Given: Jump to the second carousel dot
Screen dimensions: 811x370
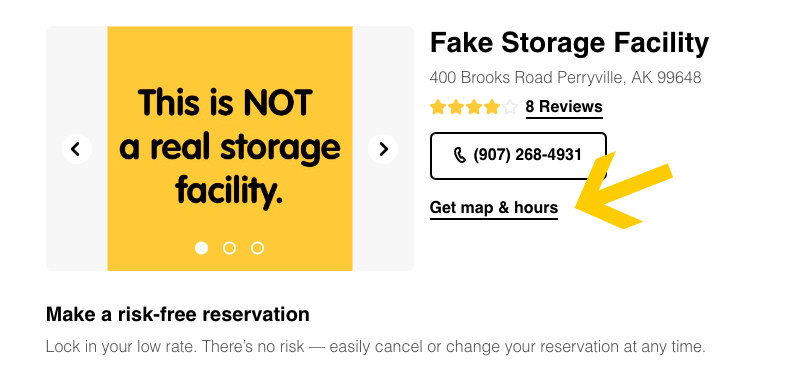Looking at the screenshot, I should [x=229, y=248].
